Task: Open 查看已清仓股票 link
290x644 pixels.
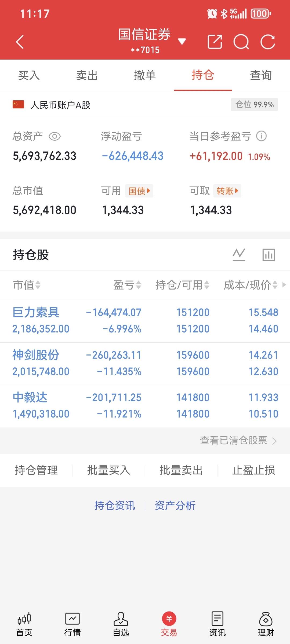Action: pos(238,441)
